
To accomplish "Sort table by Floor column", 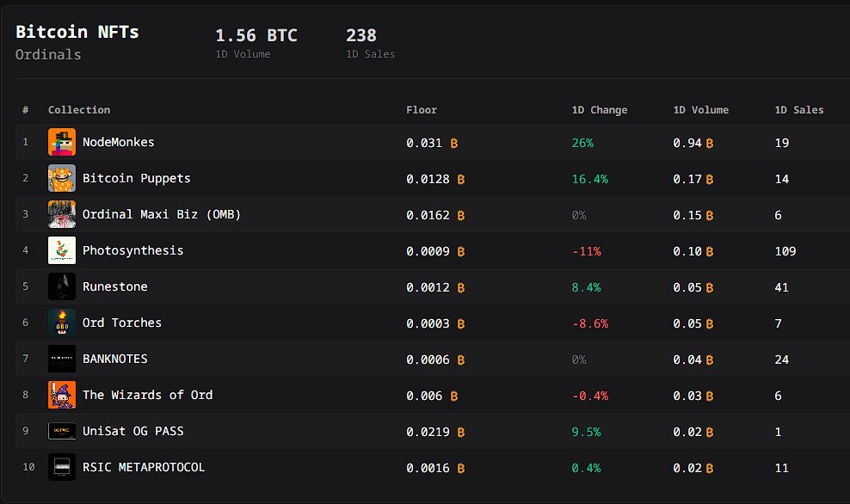I will pos(422,110).
